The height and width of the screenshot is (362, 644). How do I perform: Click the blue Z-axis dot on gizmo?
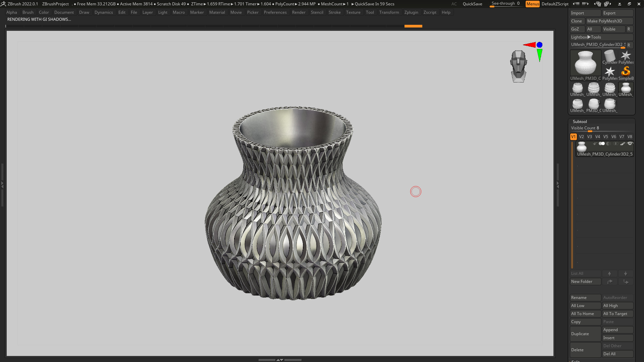[539, 45]
